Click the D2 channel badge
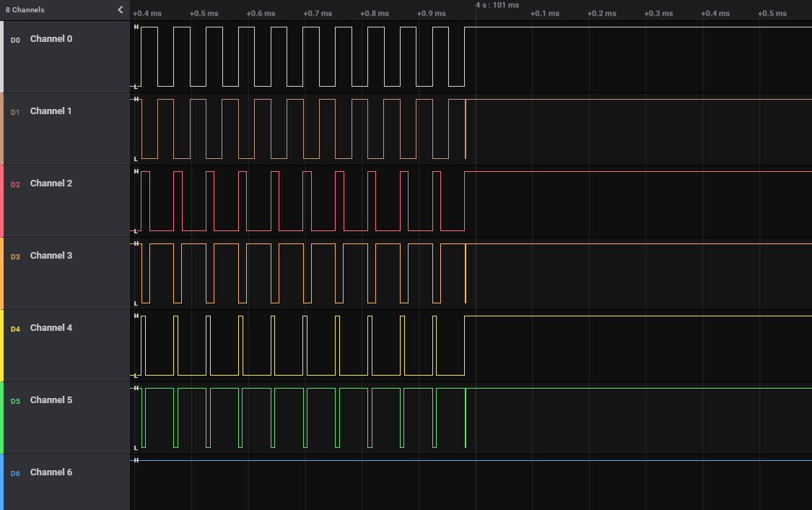Viewport: 812px width, 510px height. click(x=15, y=184)
